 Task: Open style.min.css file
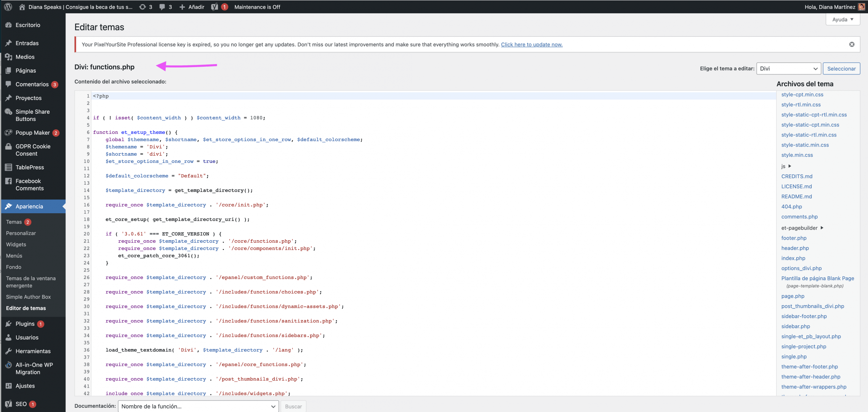[x=797, y=155]
